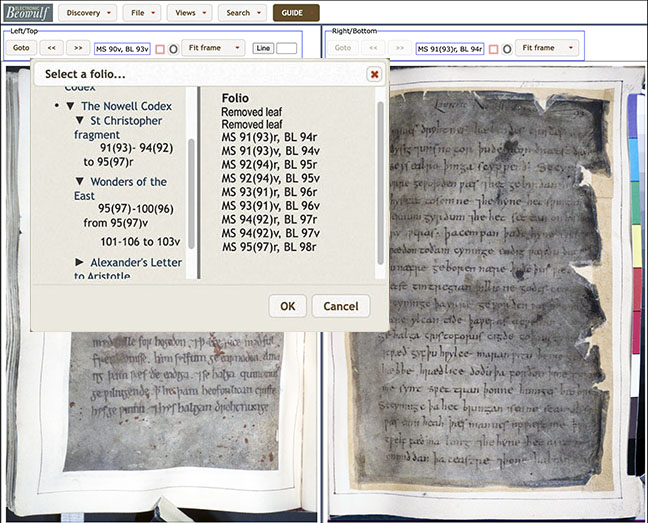Image resolution: width=648 pixels, height=523 pixels.
Task: Select Alexander's Letter to Aristotle link
Action: (128, 269)
